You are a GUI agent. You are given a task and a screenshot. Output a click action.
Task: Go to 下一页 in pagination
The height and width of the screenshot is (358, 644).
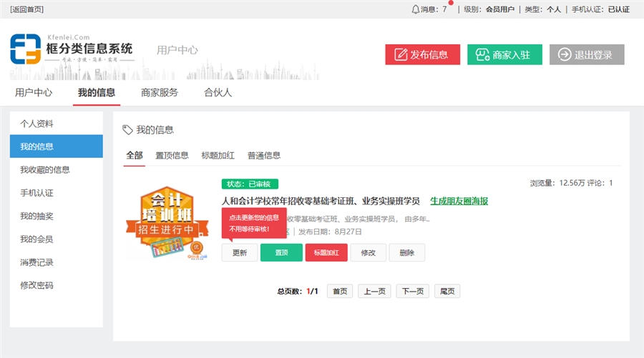coord(412,291)
